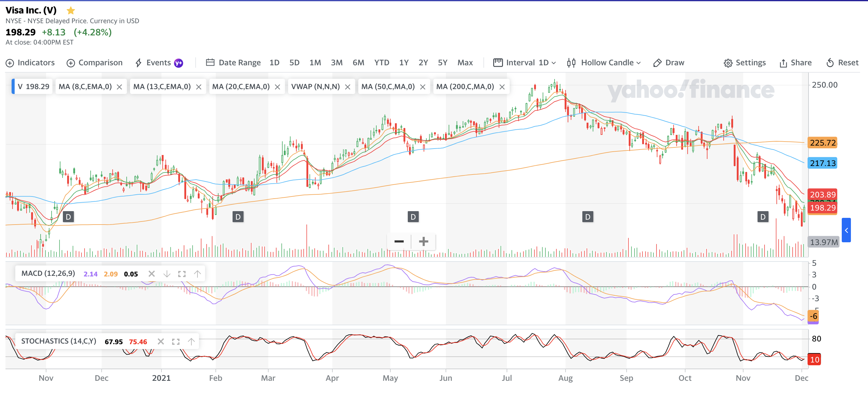
Task: Click the favorite star next to Visa Inc.
Action: click(71, 11)
